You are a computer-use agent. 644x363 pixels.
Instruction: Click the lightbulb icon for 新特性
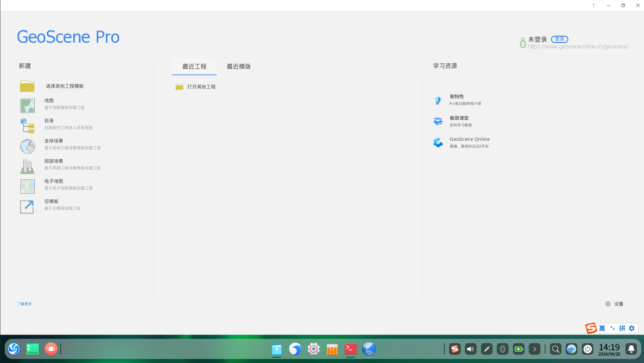tap(437, 100)
